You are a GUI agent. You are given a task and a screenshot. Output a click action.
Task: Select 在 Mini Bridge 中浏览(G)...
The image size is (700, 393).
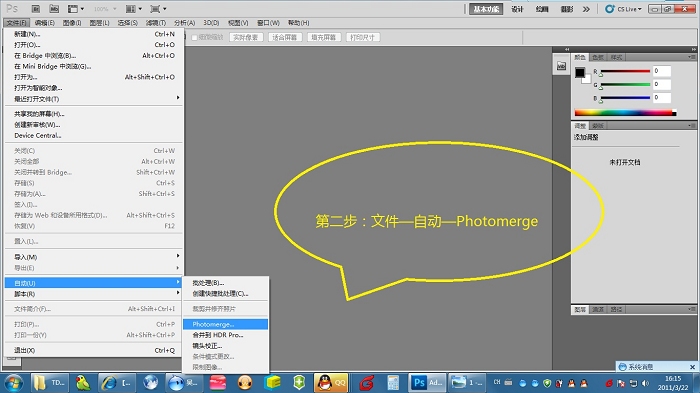click(94, 66)
